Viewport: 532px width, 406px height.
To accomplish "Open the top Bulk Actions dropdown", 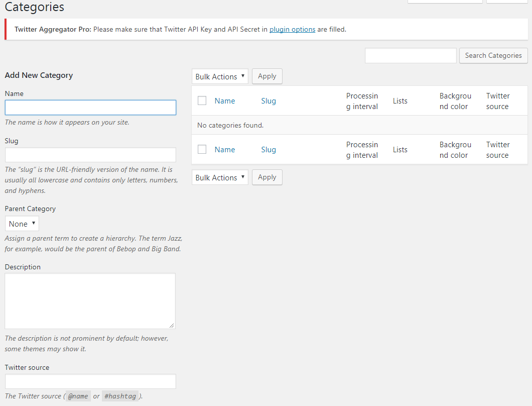I will [x=220, y=76].
